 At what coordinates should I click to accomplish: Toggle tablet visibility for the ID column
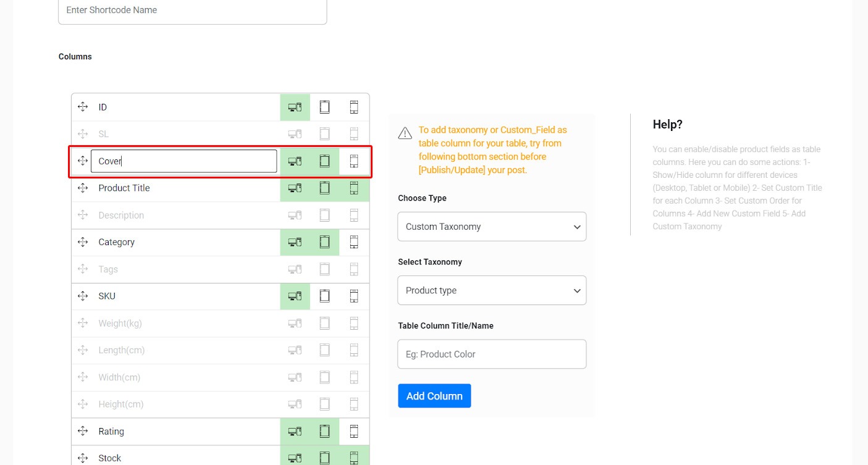[324, 107]
